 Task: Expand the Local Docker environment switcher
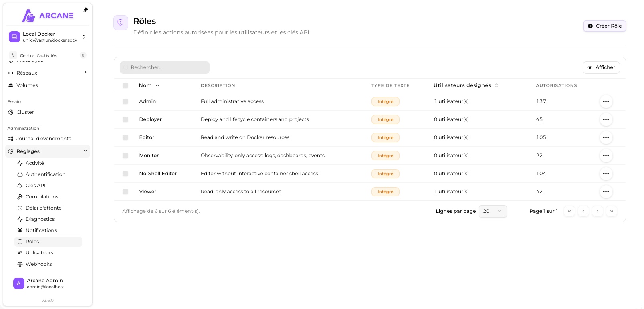click(48, 37)
